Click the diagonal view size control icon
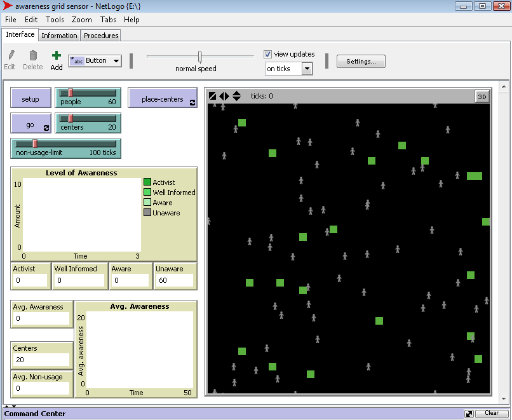 coord(213,96)
